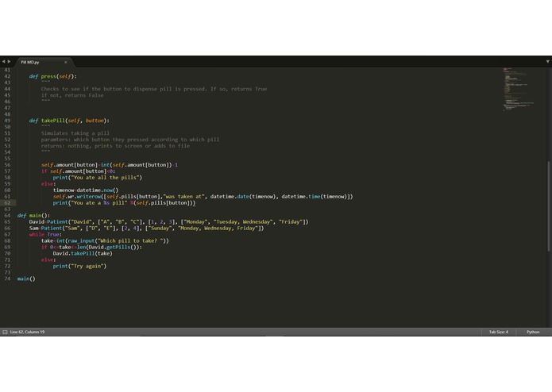Click line number 62 in the gutter
This screenshot has height=392, width=552.
7,203
